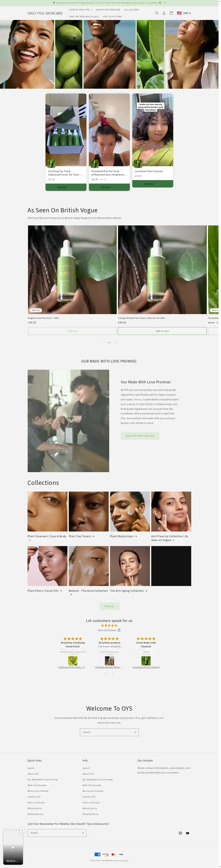Open the shopping cart icon
This screenshot has width=221, height=868.
click(171, 13)
